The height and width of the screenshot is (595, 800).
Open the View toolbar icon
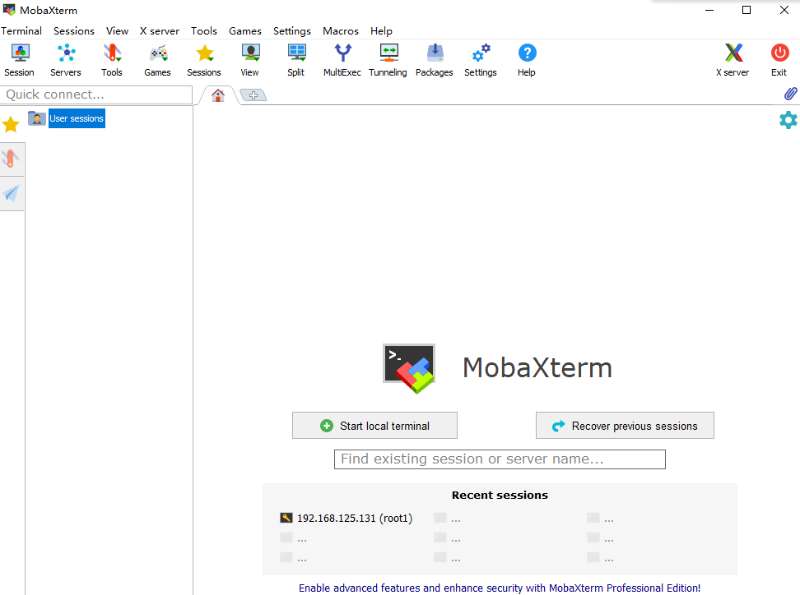click(x=250, y=60)
